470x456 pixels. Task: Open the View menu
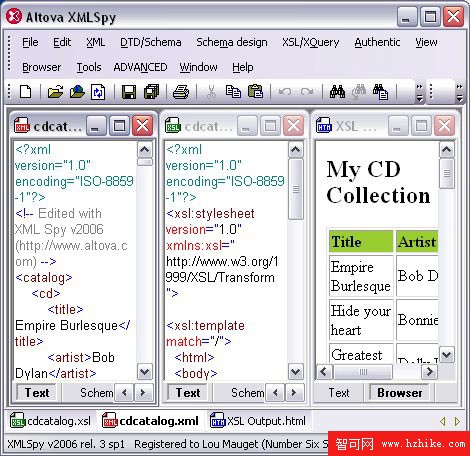coord(426,42)
